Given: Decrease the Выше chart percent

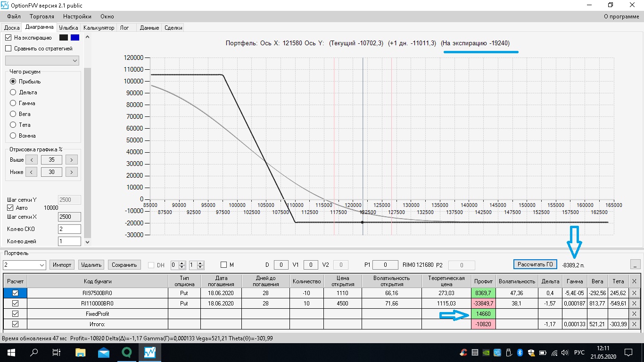Looking at the screenshot, I should click(x=31, y=160).
